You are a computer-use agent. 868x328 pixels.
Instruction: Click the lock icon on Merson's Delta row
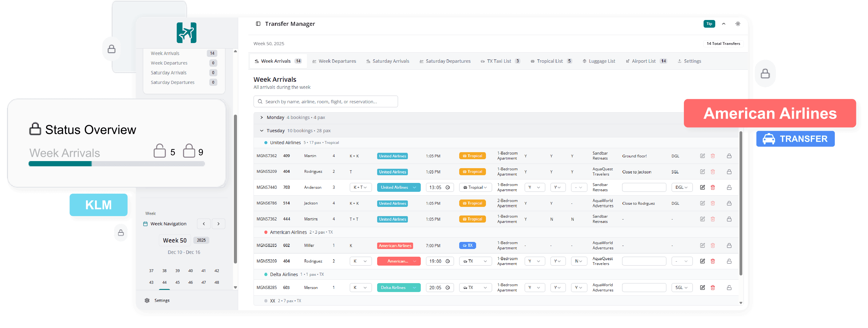point(729,287)
